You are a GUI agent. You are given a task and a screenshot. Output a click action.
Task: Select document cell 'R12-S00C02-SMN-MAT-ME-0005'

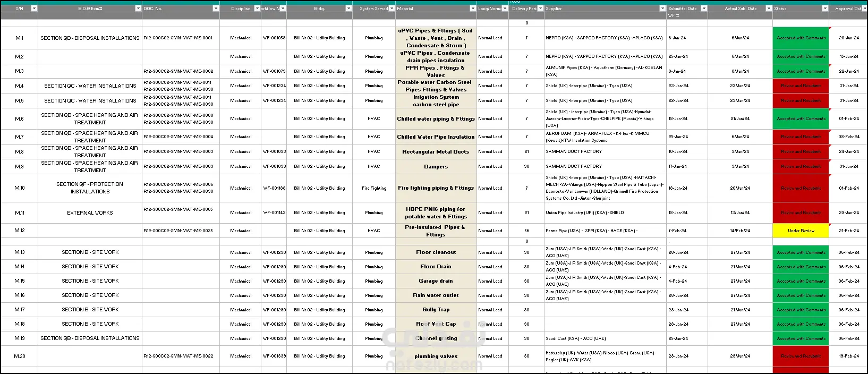(181, 212)
